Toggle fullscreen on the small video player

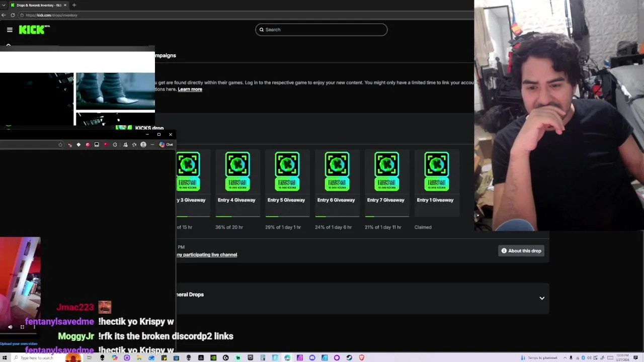click(x=22, y=327)
